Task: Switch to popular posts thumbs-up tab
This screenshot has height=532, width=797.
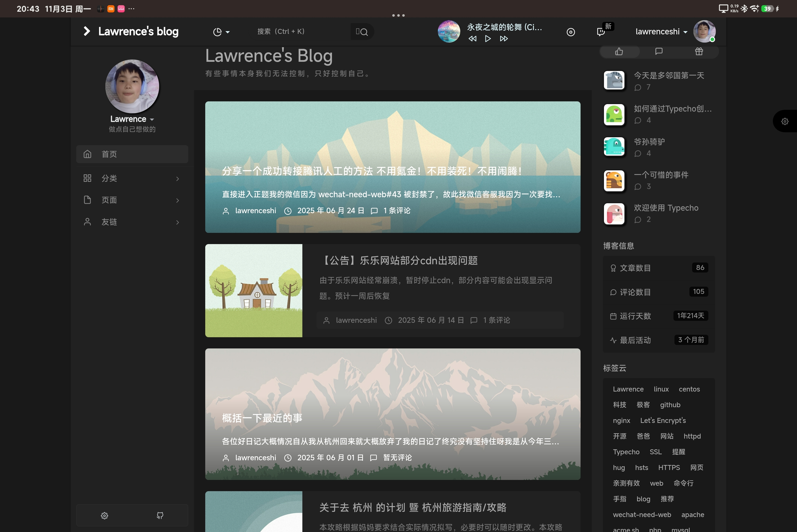Action: (x=619, y=52)
